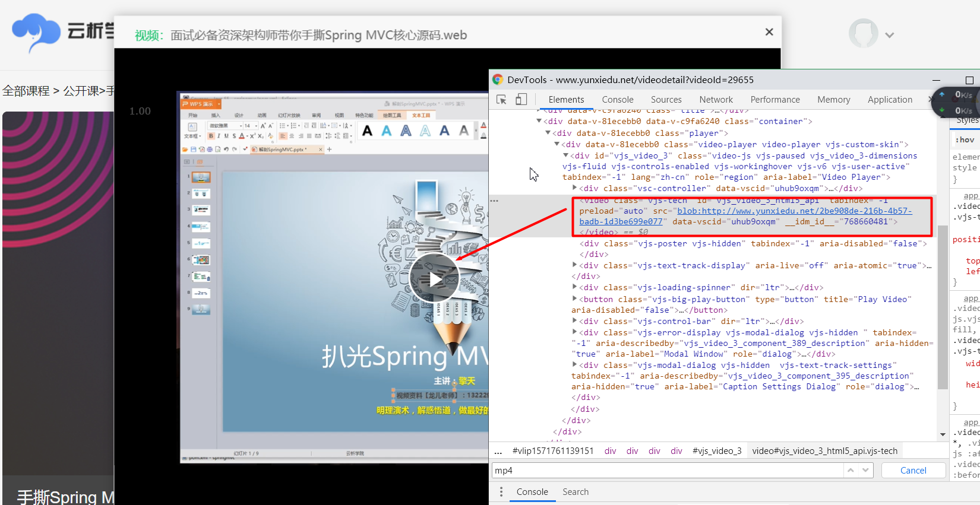Click the inspect element picker icon

tap(502, 100)
